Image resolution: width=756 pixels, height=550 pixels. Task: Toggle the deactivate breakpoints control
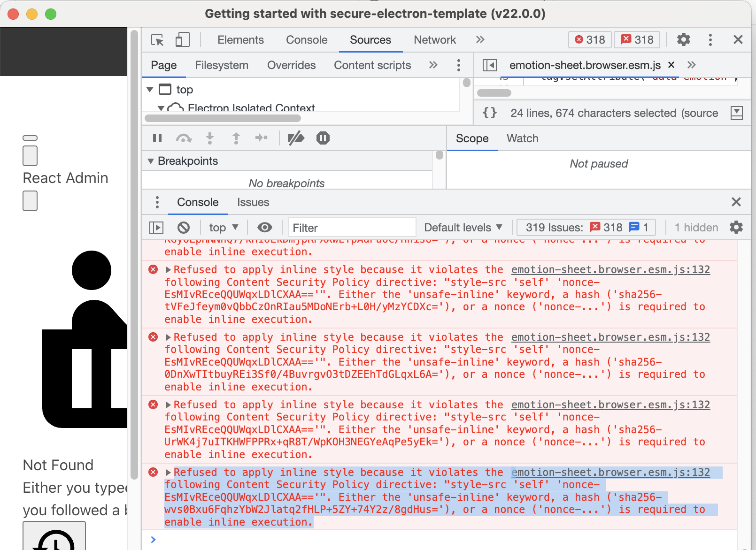point(296,138)
